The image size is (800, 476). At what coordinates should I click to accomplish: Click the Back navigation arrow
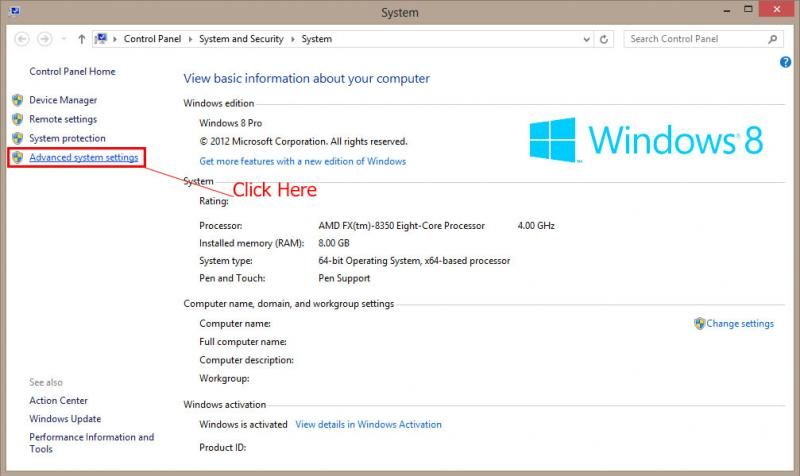point(22,39)
